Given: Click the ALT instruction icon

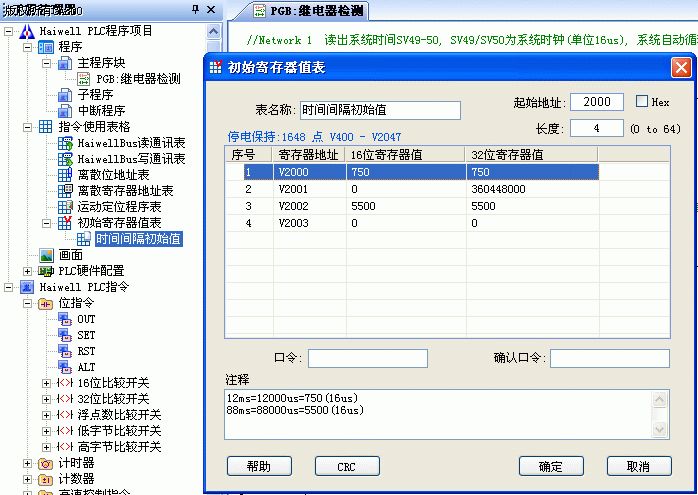Looking at the screenshot, I should [65, 367].
